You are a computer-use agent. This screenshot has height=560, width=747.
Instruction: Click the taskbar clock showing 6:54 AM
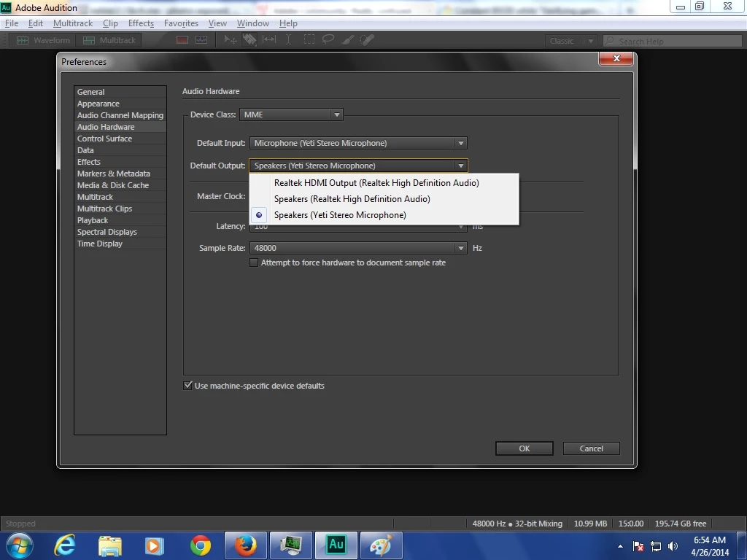point(709,546)
